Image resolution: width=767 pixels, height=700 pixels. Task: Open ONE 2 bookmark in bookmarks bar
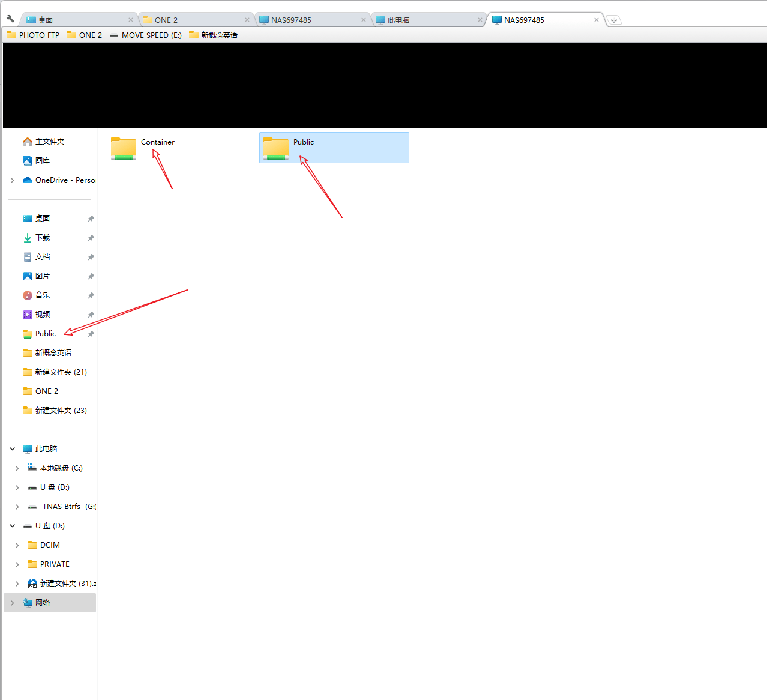85,35
